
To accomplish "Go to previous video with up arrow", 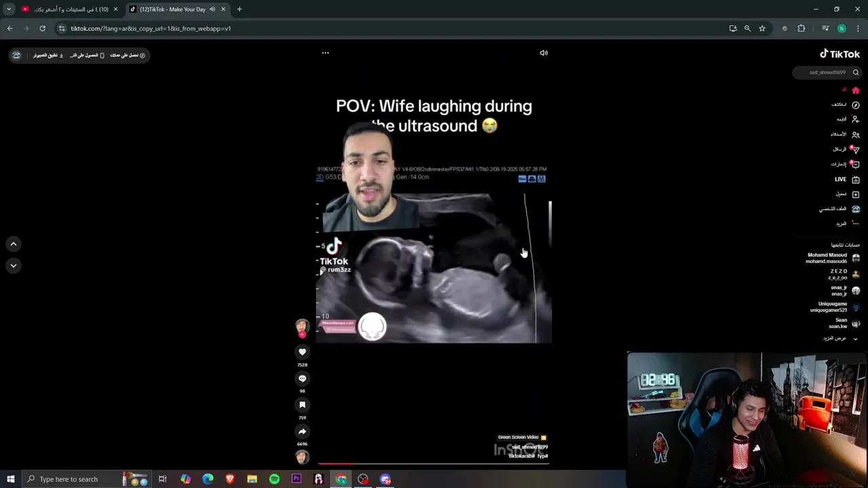I will click(x=13, y=244).
